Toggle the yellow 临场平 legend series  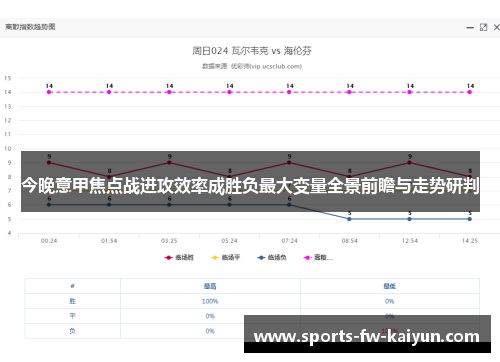point(225,257)
